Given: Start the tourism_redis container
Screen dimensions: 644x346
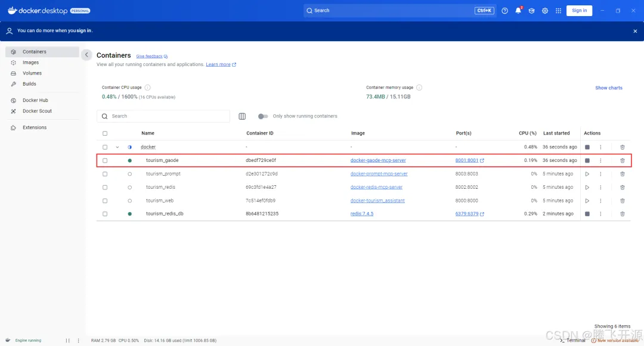Looking at the screenshot, I should [587, 188].
